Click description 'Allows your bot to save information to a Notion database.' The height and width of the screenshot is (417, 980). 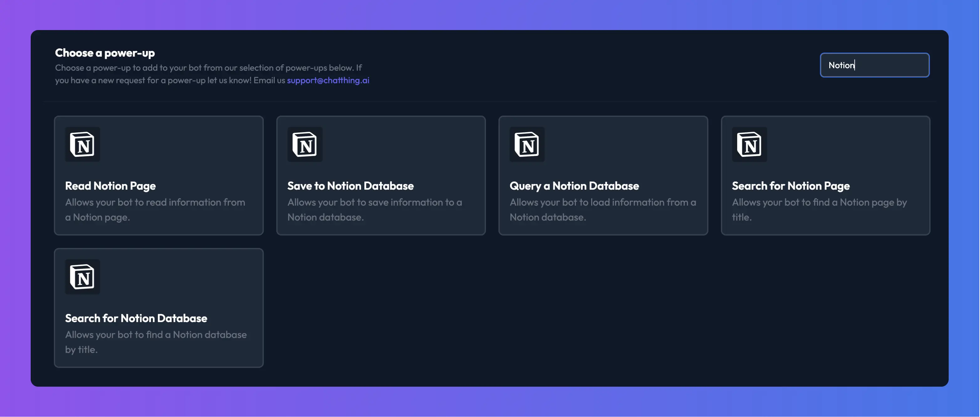click(375, 210)
